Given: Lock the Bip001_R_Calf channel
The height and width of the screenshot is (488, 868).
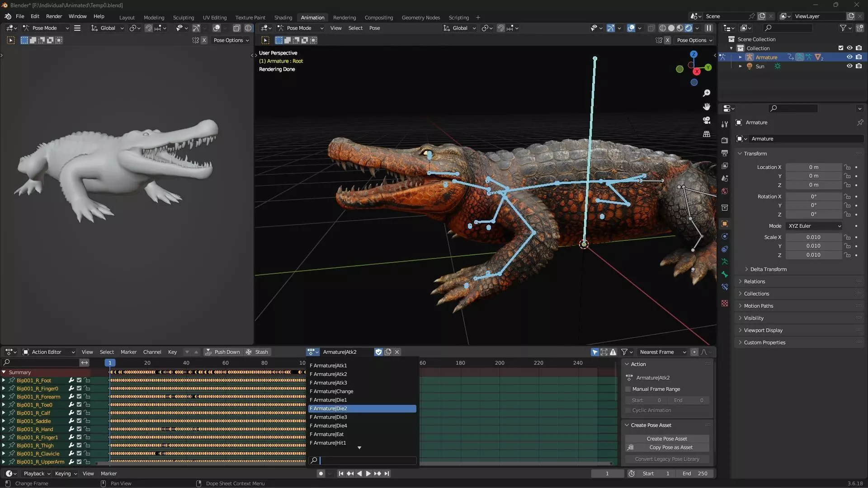Looking at the screenshot, I should click(x=87, y=413).
